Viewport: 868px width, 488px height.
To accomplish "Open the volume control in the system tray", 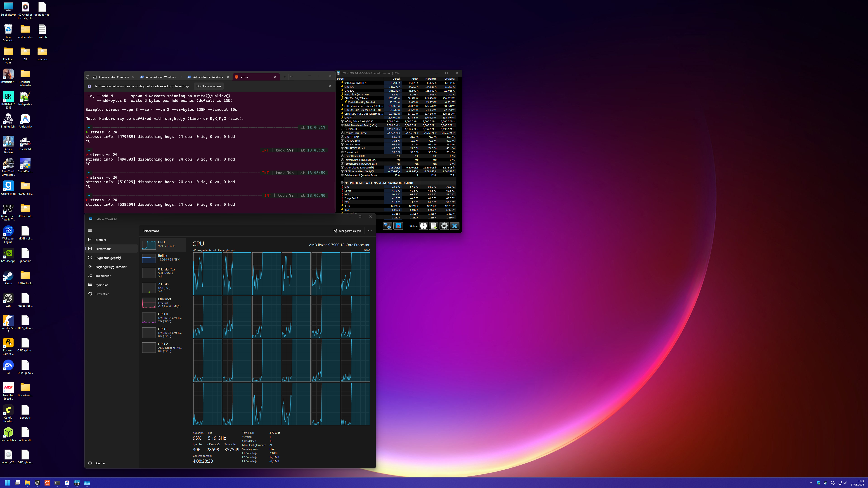I will click(845, 483).
